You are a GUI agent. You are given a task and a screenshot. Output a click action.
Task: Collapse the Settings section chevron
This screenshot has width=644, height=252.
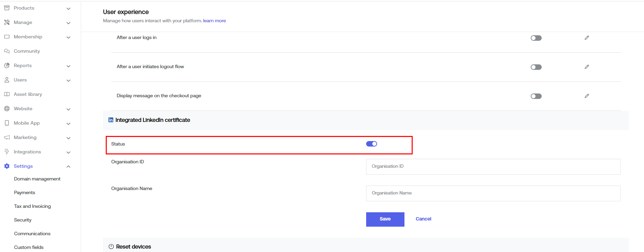tap(68, 166)
